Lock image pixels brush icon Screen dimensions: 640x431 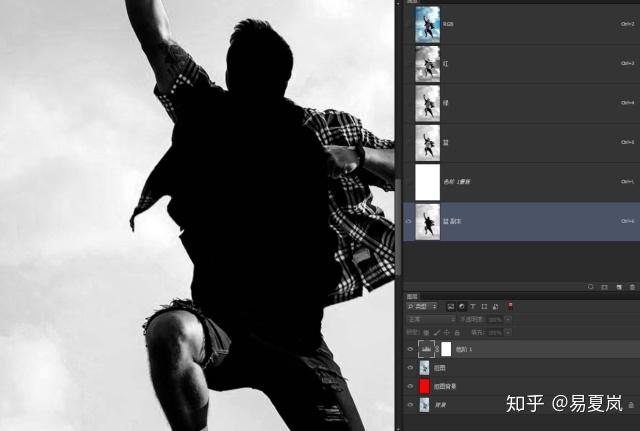click(x=437, y=333)
